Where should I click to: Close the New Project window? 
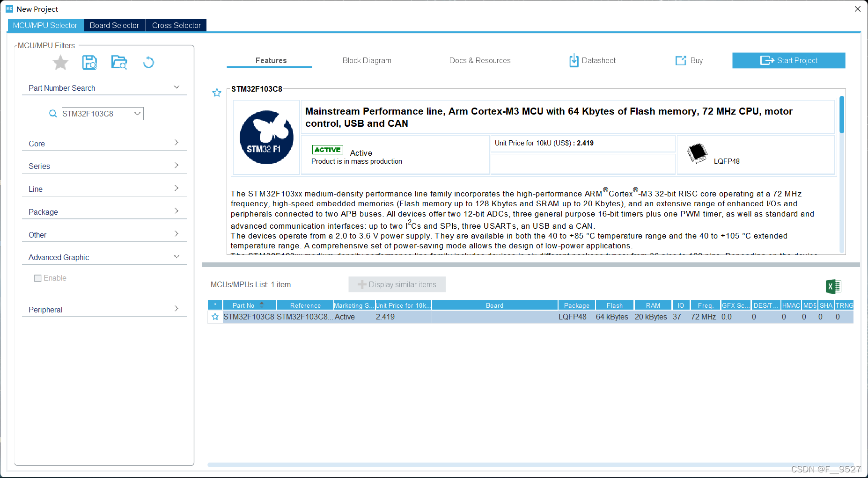[x=857, y=9]
